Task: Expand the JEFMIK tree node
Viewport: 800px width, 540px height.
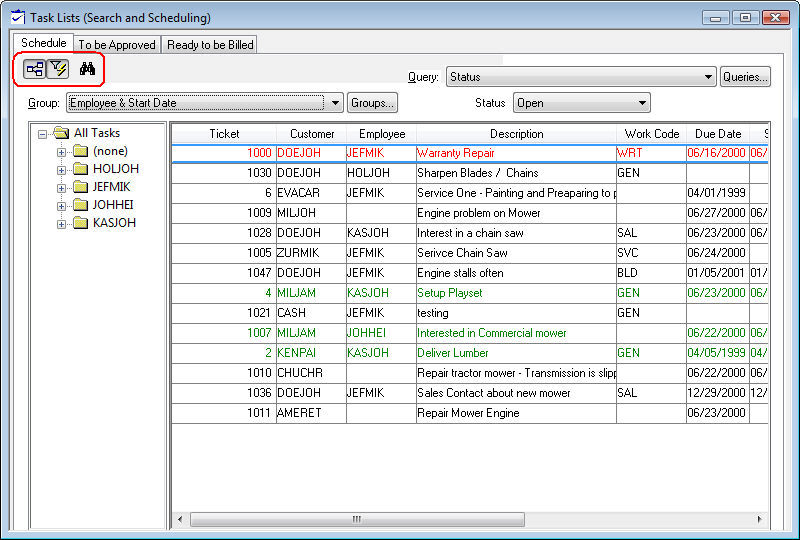Action: pos(62,187)
